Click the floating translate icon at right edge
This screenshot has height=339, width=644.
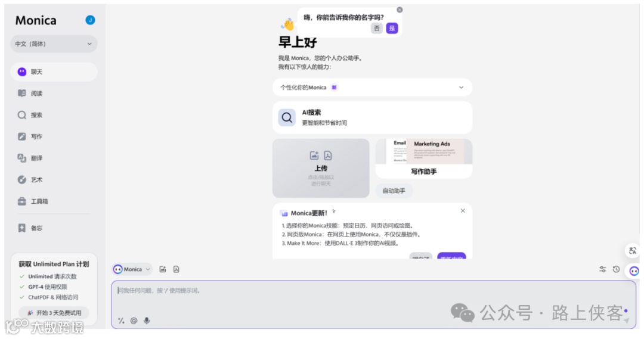point(633,250)
